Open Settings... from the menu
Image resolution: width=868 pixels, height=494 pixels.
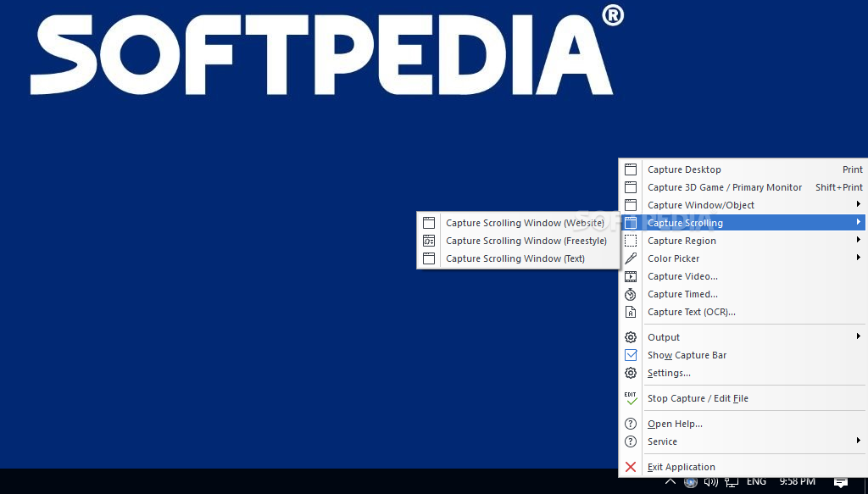click(x=743, y=373)
